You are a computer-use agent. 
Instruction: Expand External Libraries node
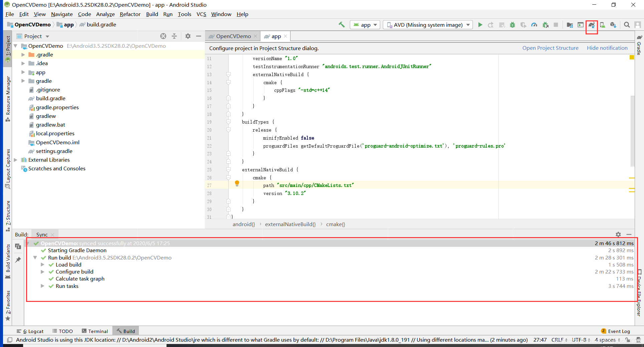[x=15, y=160]
